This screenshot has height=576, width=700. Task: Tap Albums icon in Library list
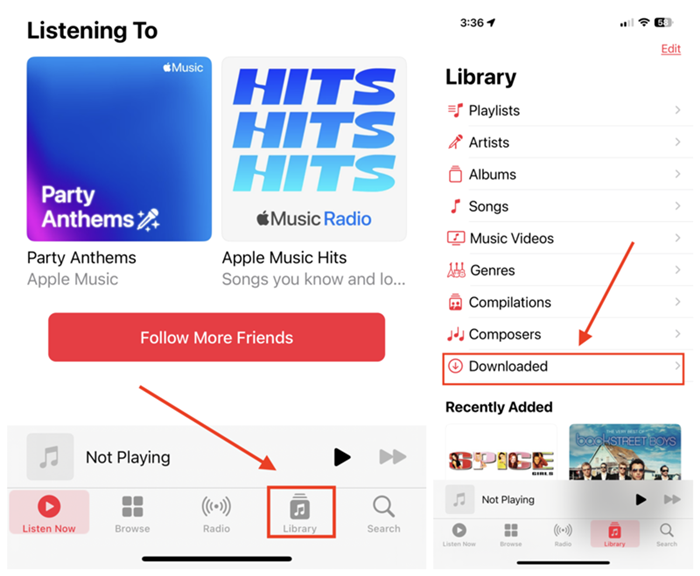point(455,174)
